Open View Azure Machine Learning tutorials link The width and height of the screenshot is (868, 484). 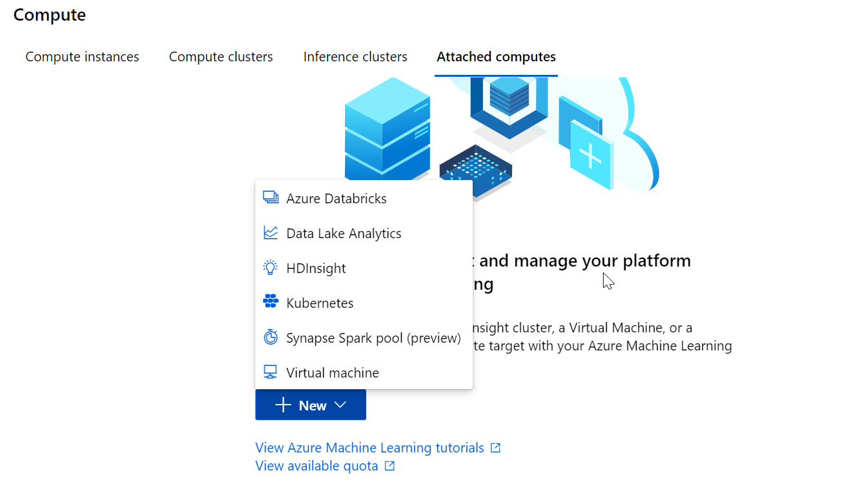tap(370, 447)
